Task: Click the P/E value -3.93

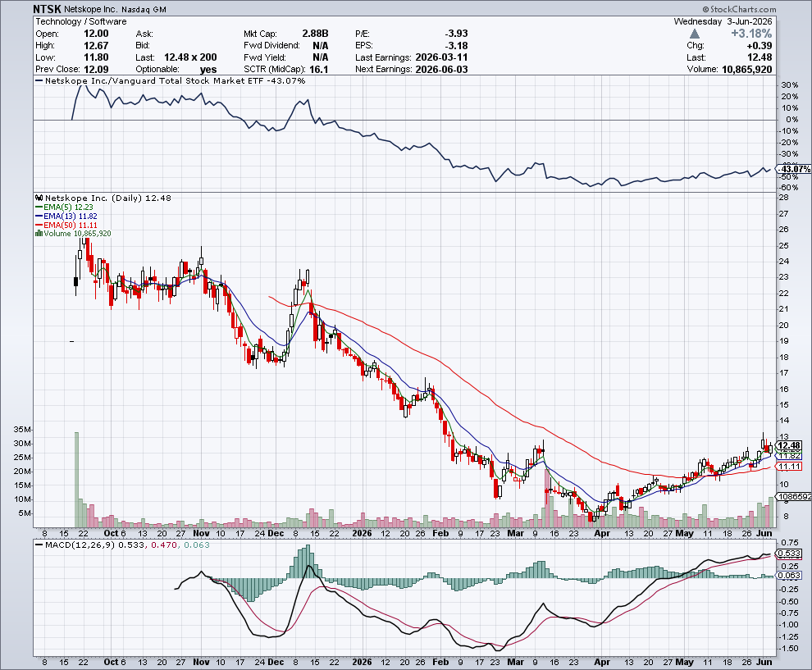Action: click(x=456, y=34)
